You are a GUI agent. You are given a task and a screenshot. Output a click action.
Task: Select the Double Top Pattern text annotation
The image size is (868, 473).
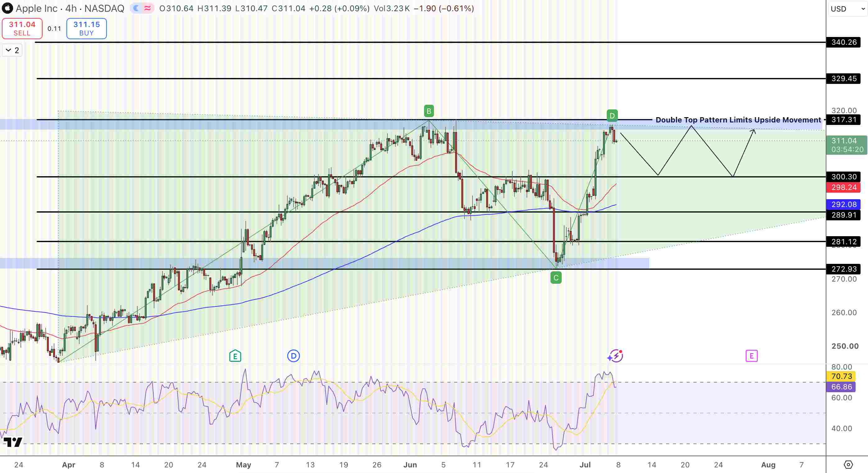(x=738, y=120)
